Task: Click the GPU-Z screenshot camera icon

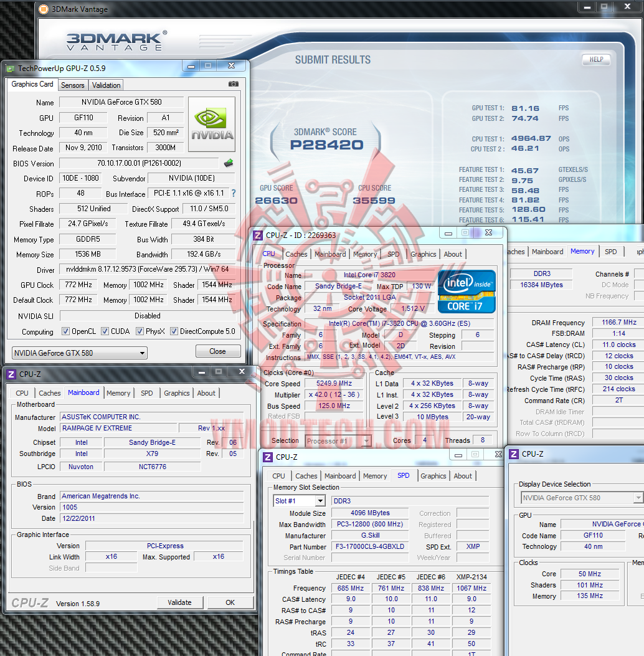Action: (234, 84)
